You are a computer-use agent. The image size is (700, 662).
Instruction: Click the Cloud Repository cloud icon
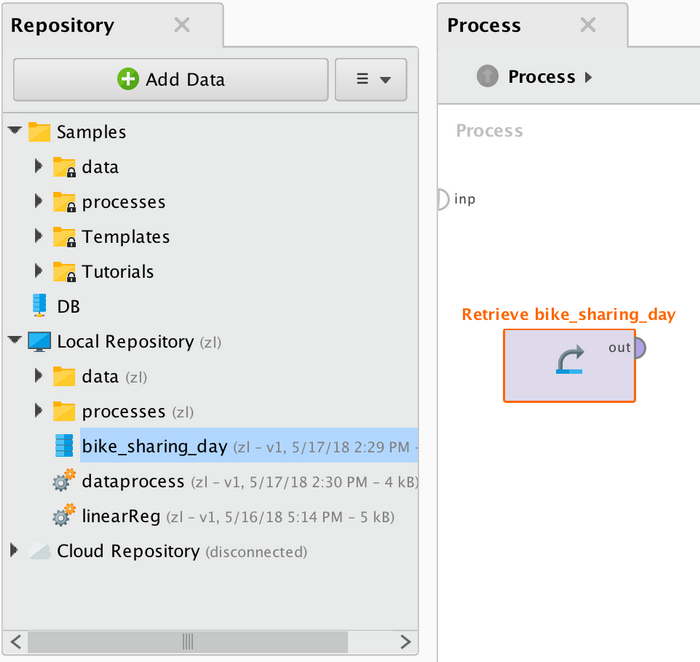coord(40,551)
